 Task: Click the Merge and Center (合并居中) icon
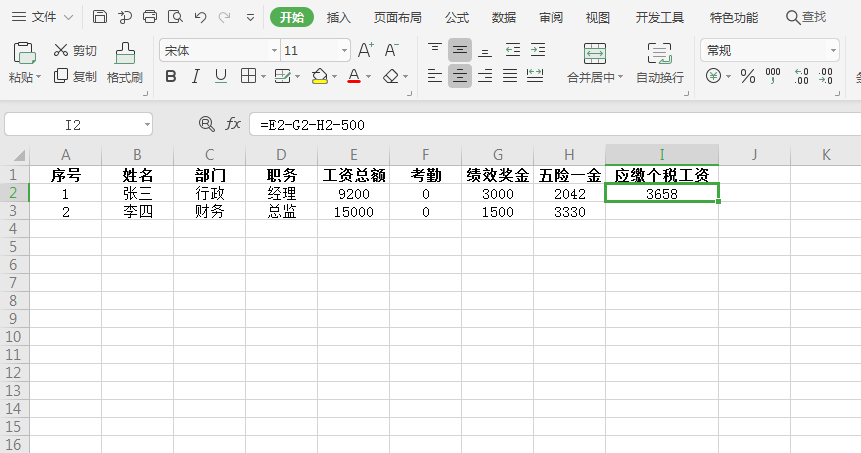595,54
